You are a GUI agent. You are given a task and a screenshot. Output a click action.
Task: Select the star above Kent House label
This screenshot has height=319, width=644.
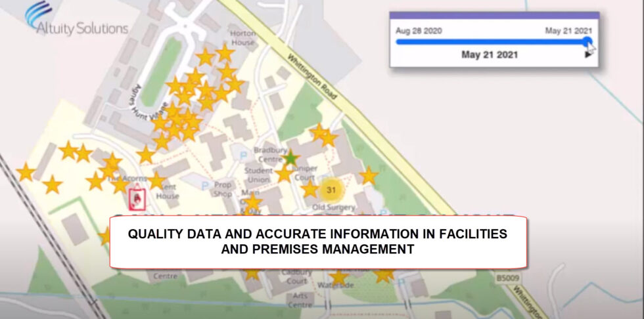click(x=157, y=181)
